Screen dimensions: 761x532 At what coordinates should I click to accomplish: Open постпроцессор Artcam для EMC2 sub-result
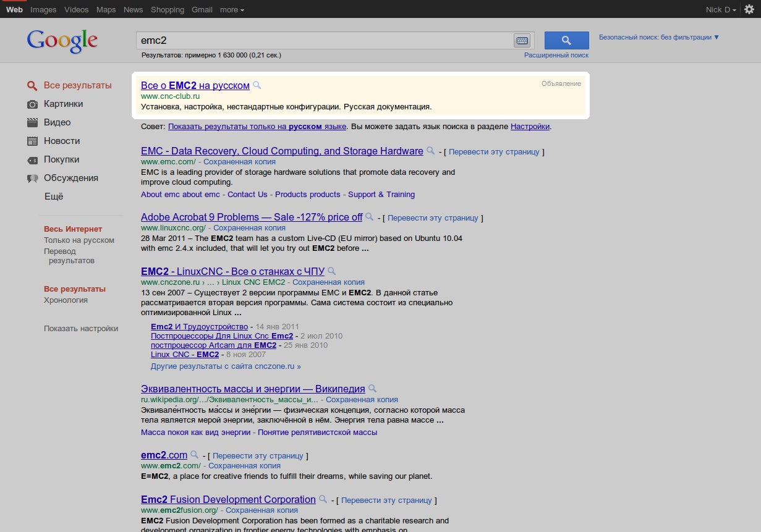(x=213, y=345)
